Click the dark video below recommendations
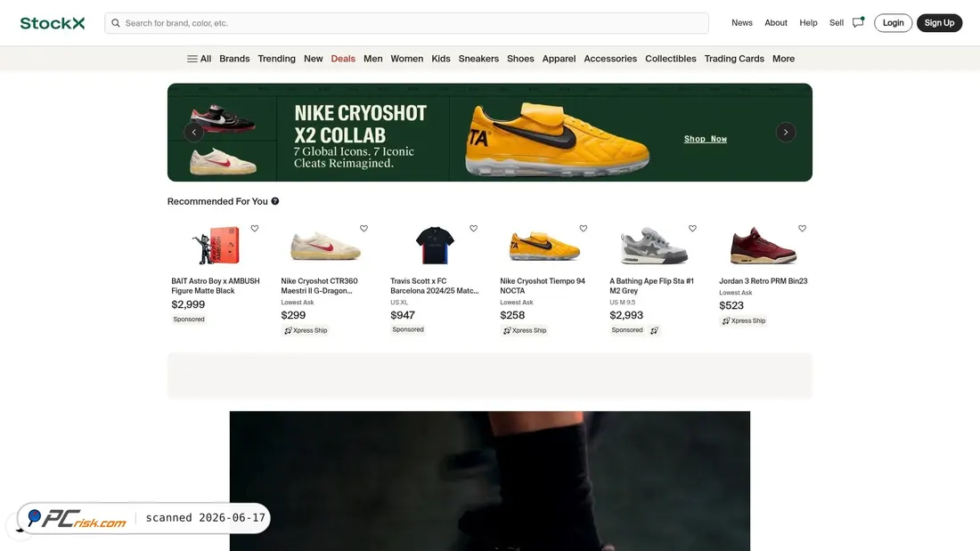The image size is (980, 551). (x=489, y=481)
